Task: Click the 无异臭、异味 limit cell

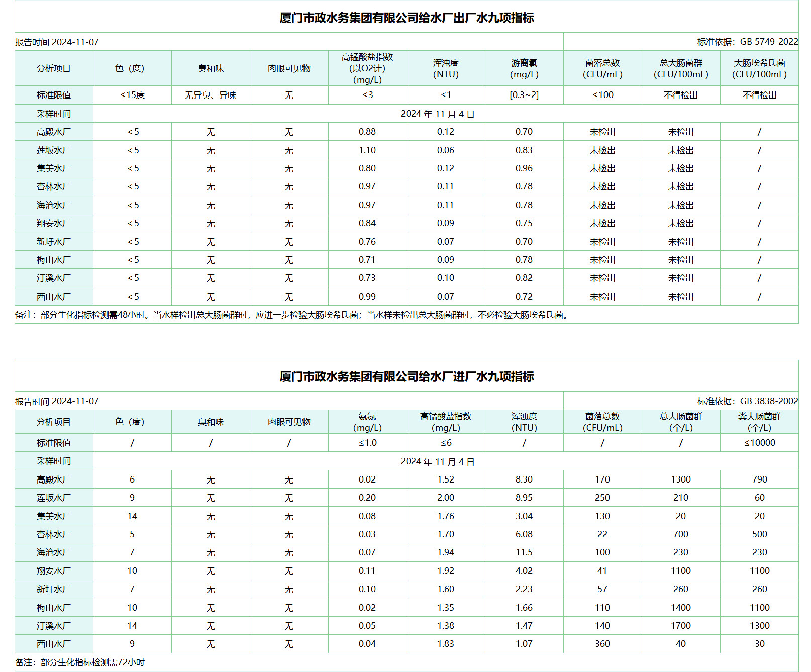Action: (211, 95)
